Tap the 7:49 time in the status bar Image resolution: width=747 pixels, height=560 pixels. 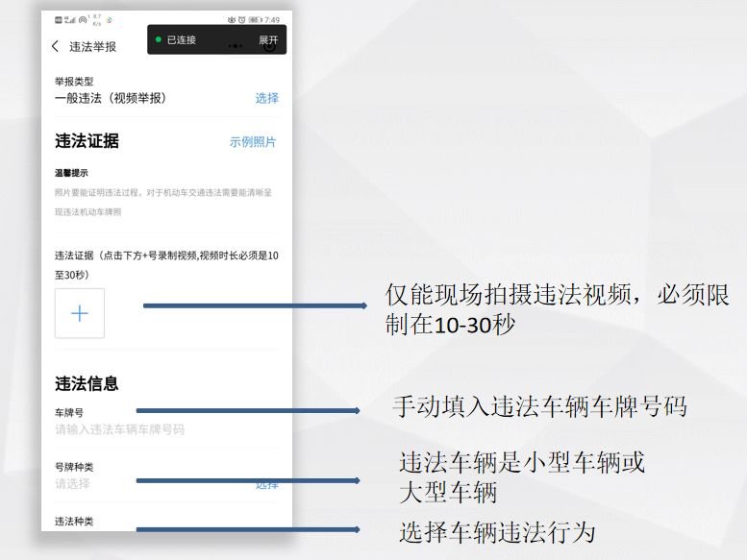click(272, 20)
